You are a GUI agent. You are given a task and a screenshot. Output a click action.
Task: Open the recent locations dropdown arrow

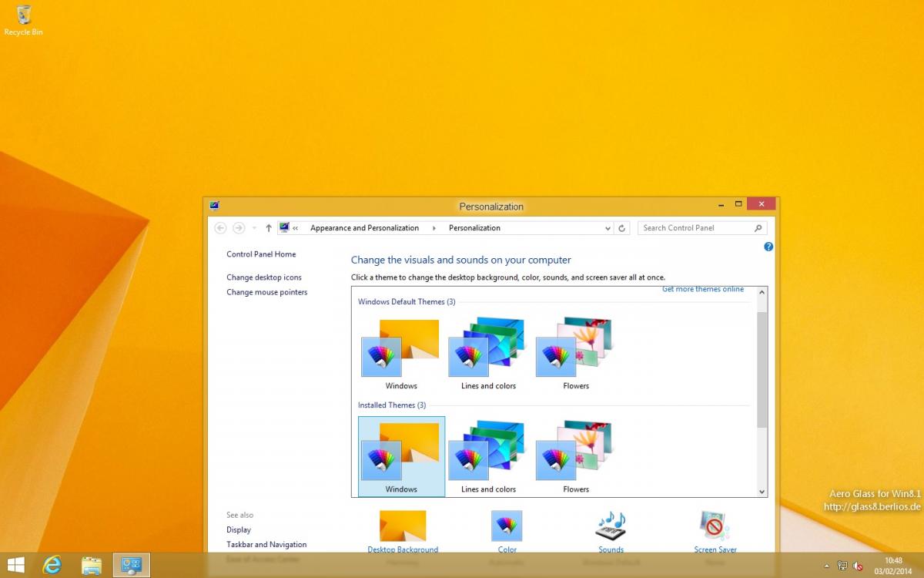tap(254, 228)
